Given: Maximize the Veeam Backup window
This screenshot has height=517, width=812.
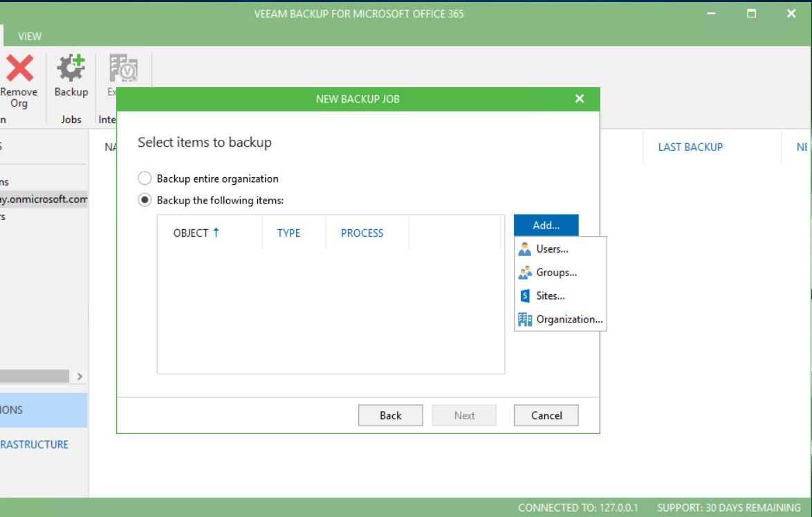Looking at the screenshot, I should [x=751, y=13].
